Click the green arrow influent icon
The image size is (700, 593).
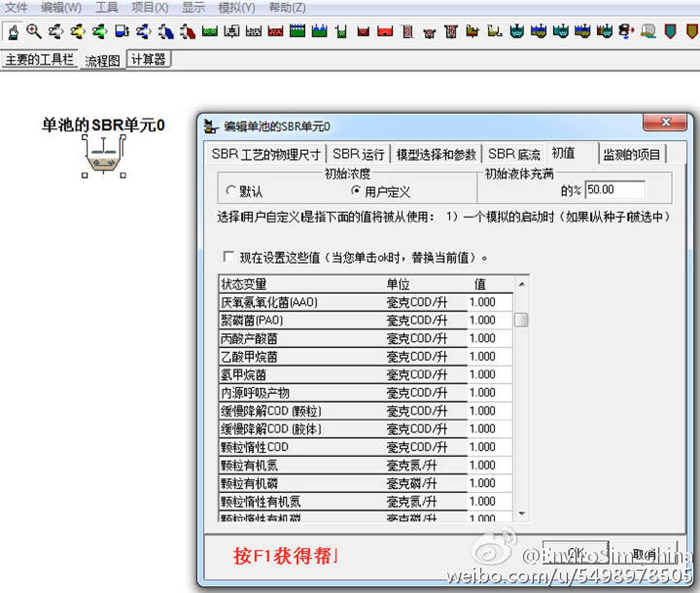(x=99, y=31)
